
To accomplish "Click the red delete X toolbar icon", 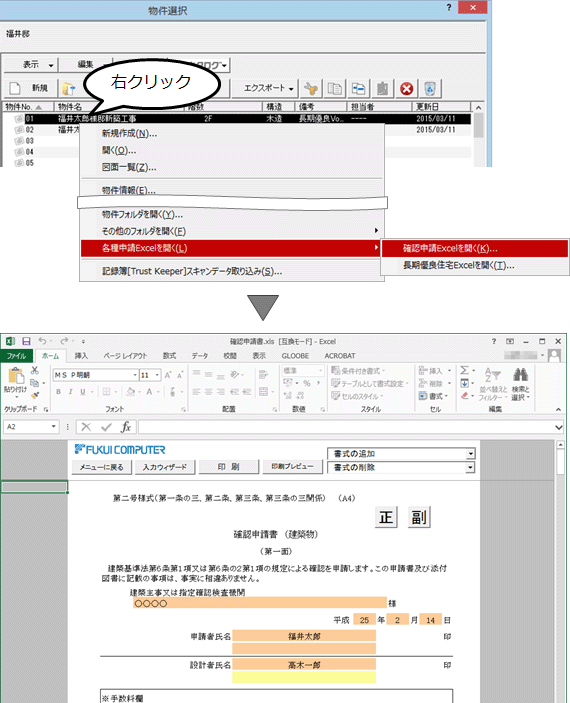I will [x=406, y=89].
